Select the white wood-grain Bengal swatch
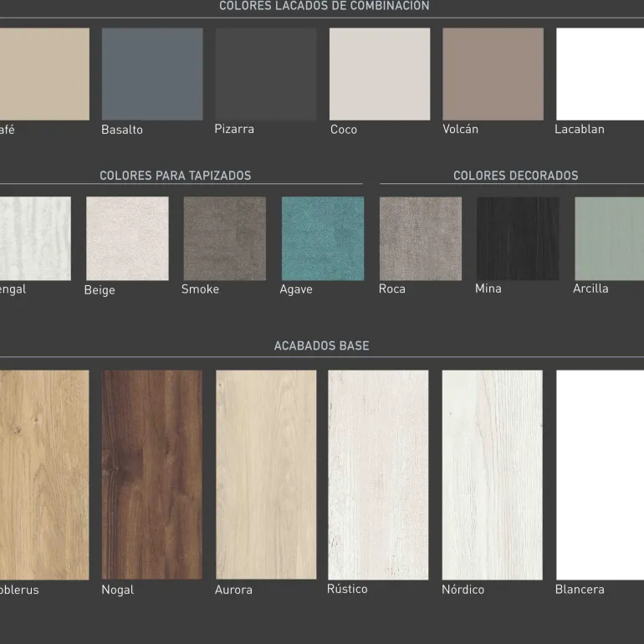Image resolution: width=644 pixels, height=644 pixels. [x=35, y=238]
